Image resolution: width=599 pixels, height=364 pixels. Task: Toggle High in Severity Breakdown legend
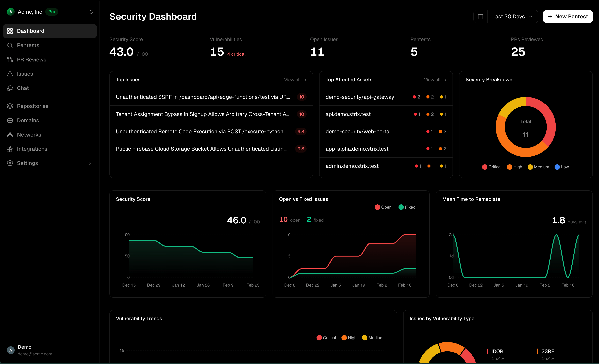coord(514,167)
